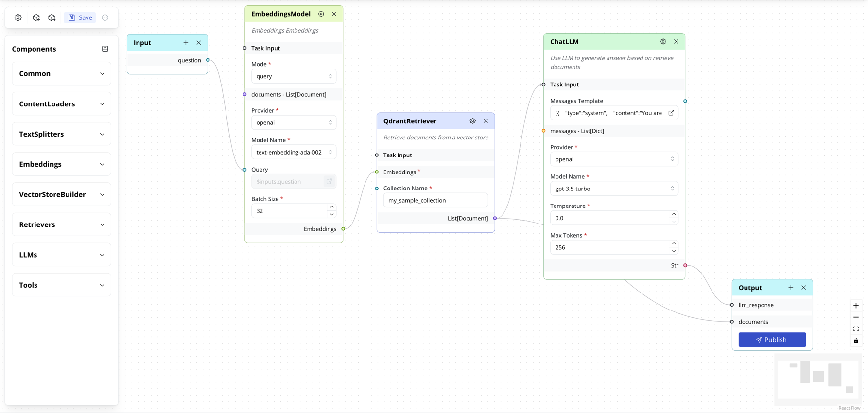Expand the VectorStoreBuilder category
The width and height of the screenshot is (868, 413).
61,194
